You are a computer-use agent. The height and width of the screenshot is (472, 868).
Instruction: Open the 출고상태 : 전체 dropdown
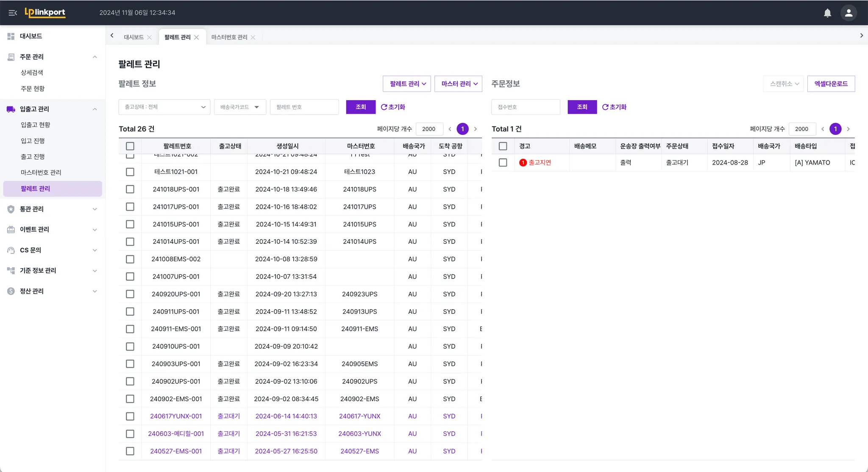[164, 107]
